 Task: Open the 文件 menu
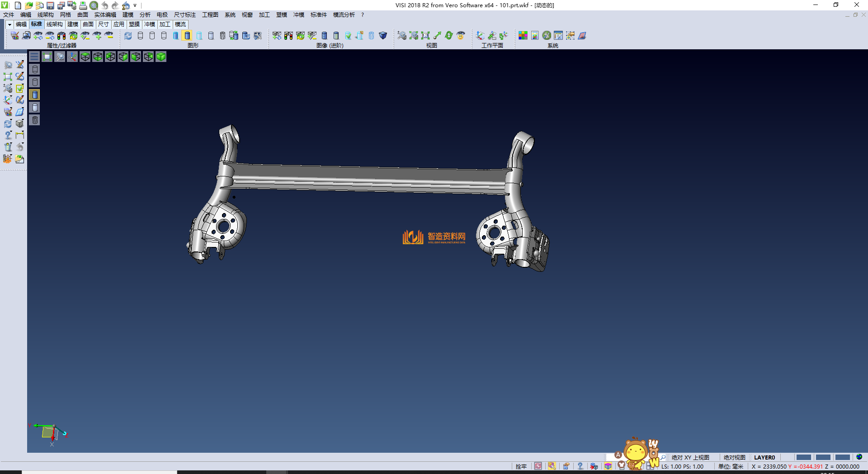9,15
